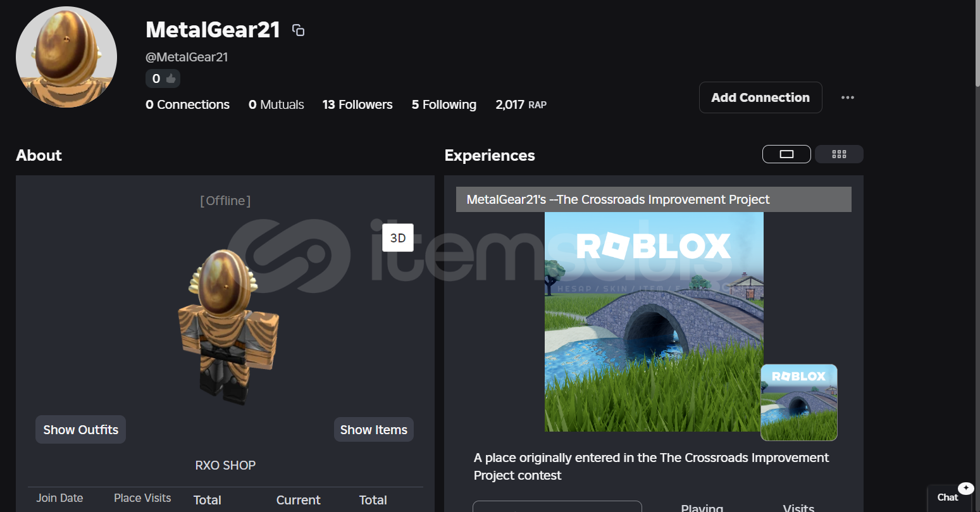Click the small Roblox experience icon thumbnail
This screenshot has height=512, width=980.
(799, 403)
